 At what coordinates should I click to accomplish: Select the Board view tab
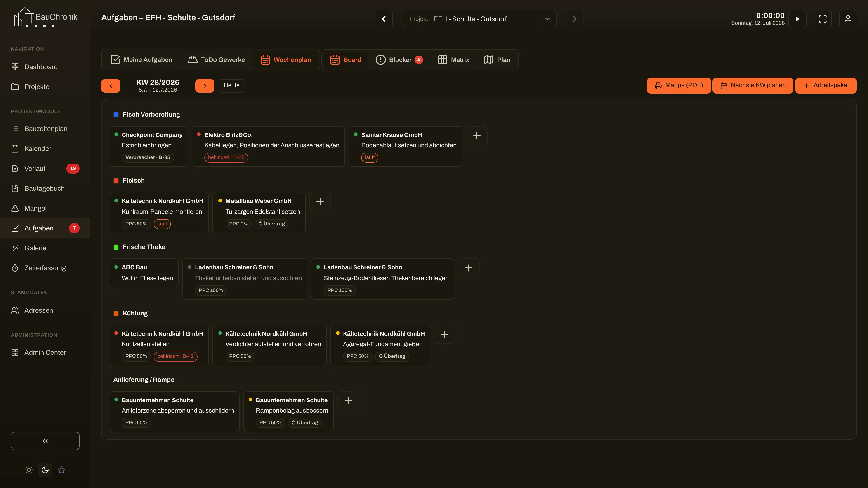(x=345, y=60)
